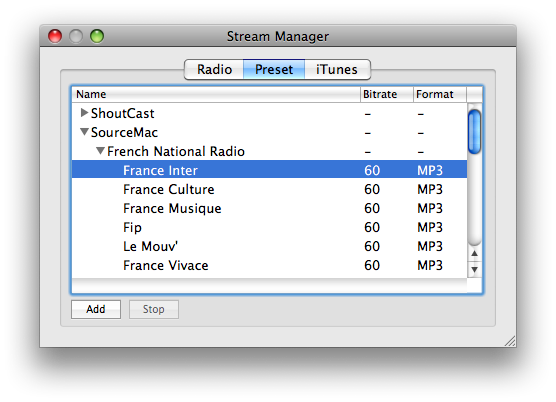Select the France Culture stream
The height and width of the screenshot is (402, 556).
269,189
